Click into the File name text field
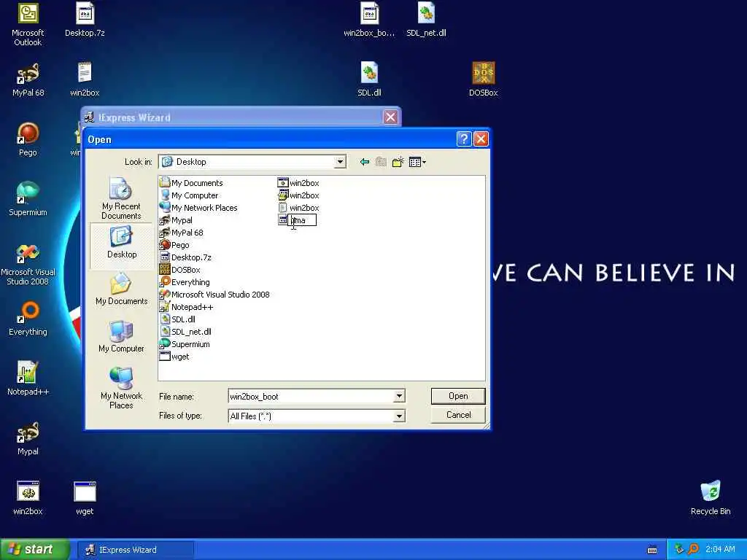This screenshot has width=747, height=560. click(311, 396)
